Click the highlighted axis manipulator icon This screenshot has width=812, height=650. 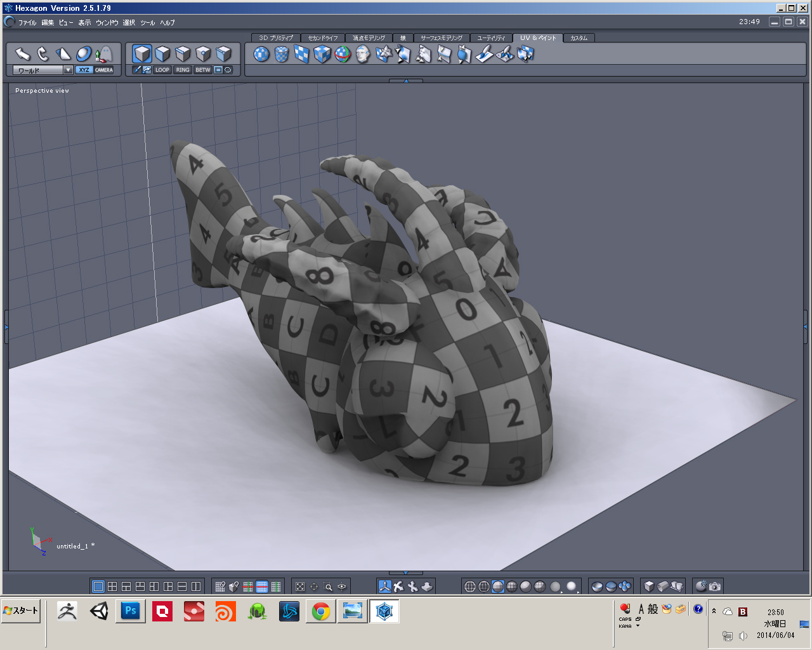pos(384,587)
